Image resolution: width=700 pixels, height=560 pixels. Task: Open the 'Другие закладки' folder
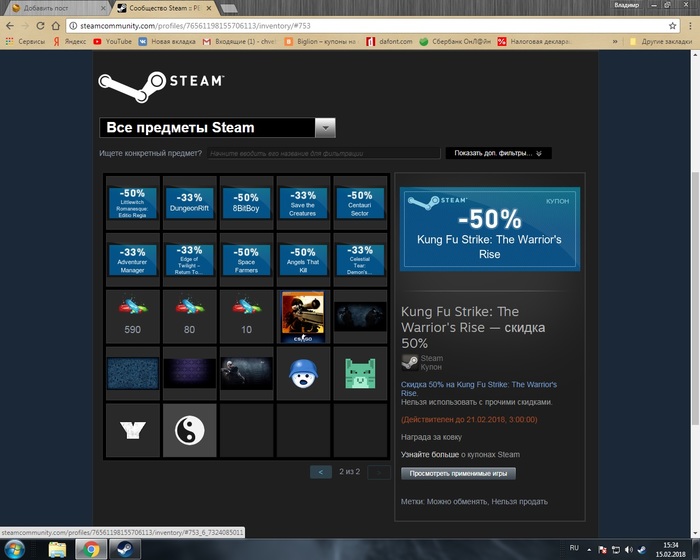[661, 42]
